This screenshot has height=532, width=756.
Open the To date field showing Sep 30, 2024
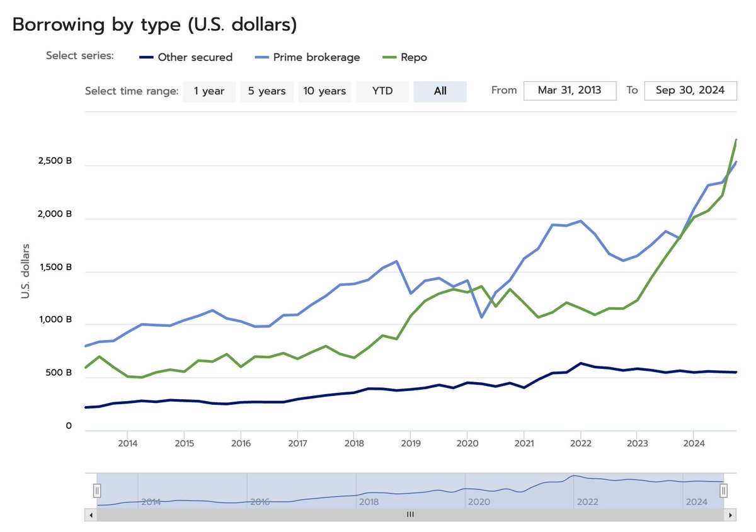click(x=690, y=90)
